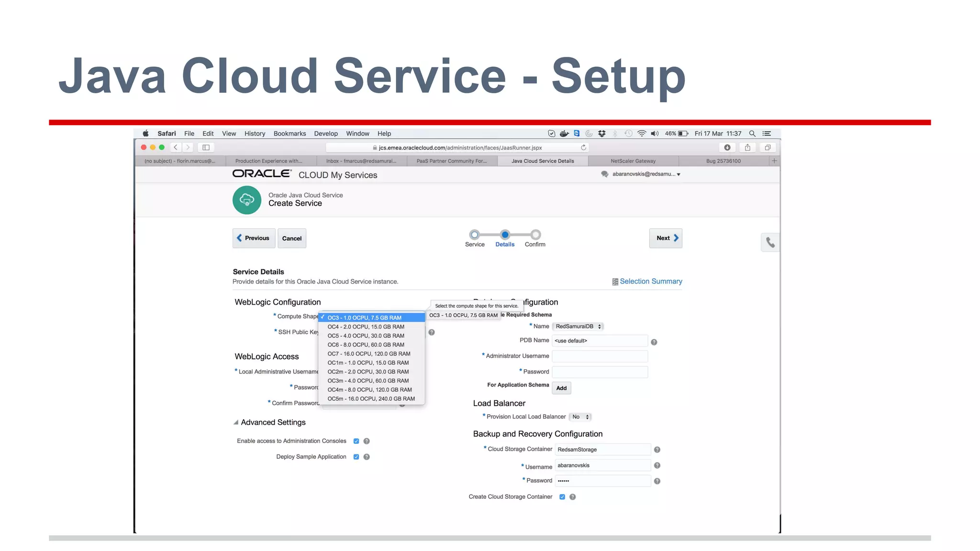Open help for Deploy Sample Application
980x551 pixels.
(367, 457)
